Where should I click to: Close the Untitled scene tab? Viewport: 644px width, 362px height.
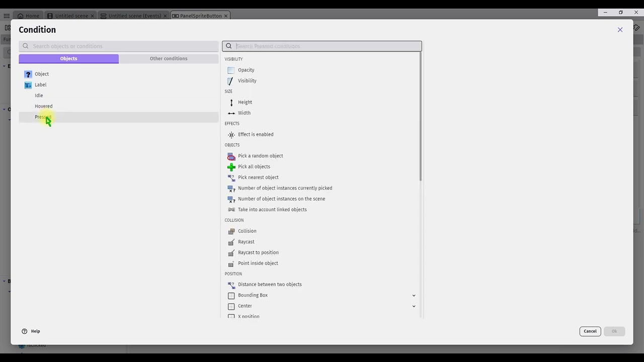pyautogui.click(x=93, y=16)
